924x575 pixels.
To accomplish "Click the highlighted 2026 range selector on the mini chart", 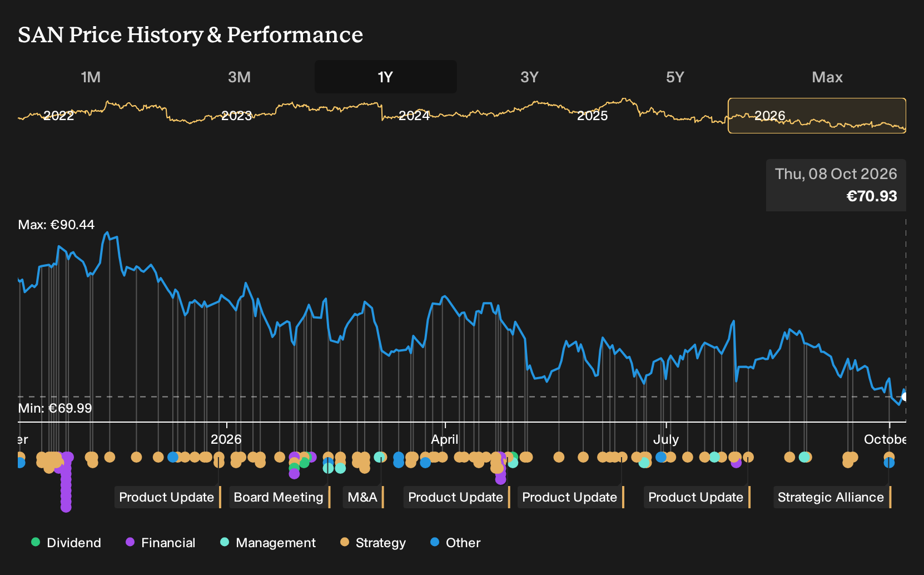I will click(817, 116).
